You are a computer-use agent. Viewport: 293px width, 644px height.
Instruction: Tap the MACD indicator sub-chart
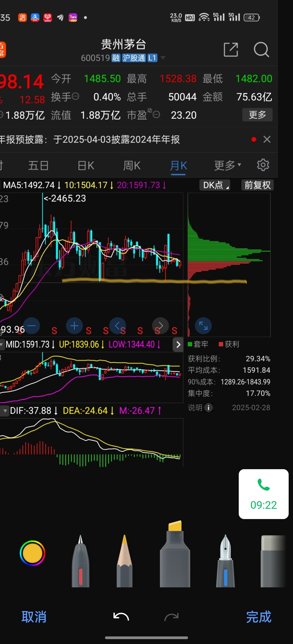pyautogui.click(x=92, y=443)
